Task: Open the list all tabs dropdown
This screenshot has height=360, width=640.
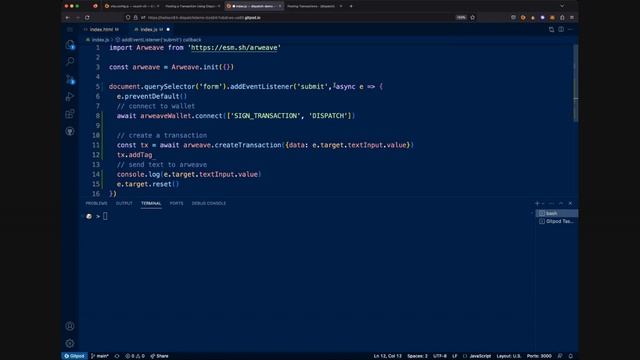Action: [562, 6]
